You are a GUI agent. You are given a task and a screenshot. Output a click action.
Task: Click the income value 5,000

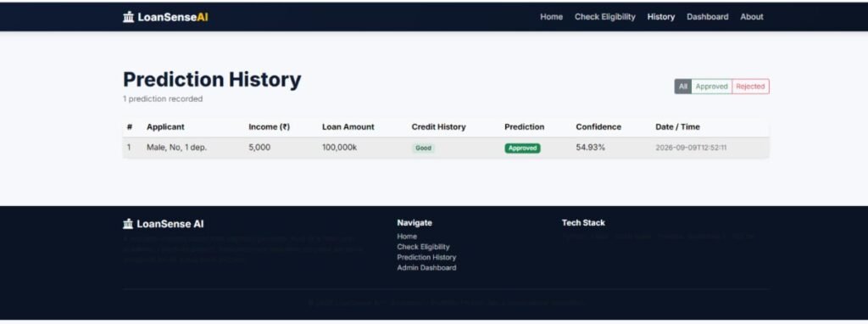click(259, 148)
